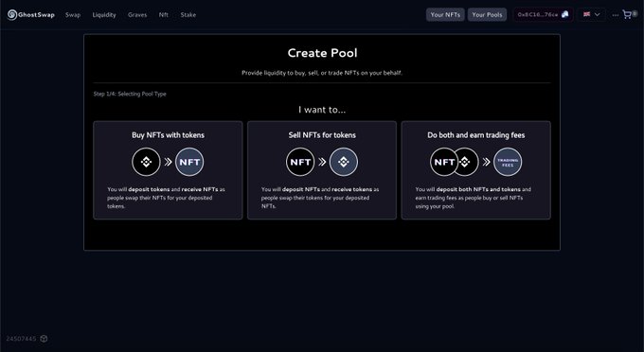Select Do both and earn trading fees
Screen dimensions: 644x352
tap(476, 170)
